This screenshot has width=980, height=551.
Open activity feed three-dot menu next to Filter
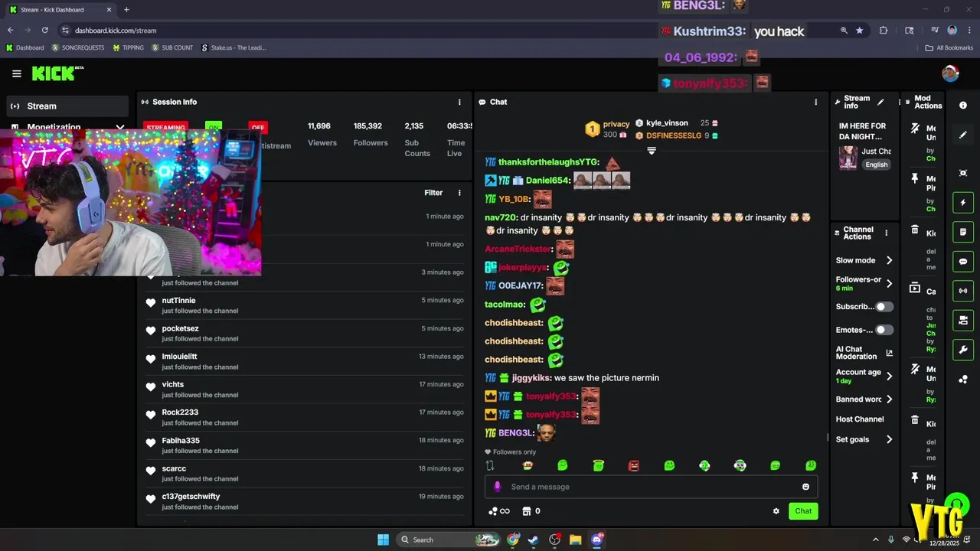459,193
